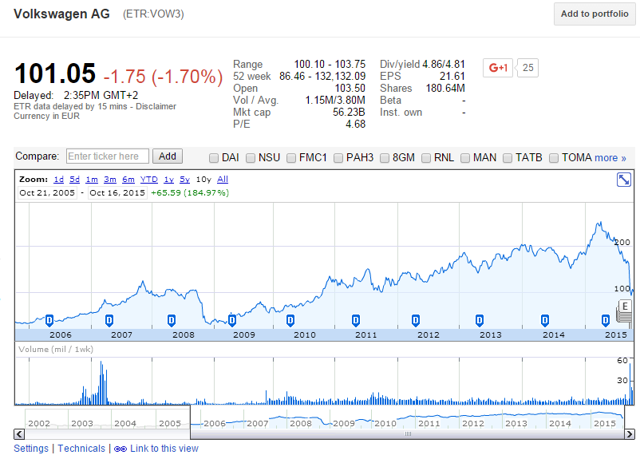Image resolution: width=640 pixels, height=455 pixels.
Task: Click the dividend marker near 2012
Action: tap(416, 320)
